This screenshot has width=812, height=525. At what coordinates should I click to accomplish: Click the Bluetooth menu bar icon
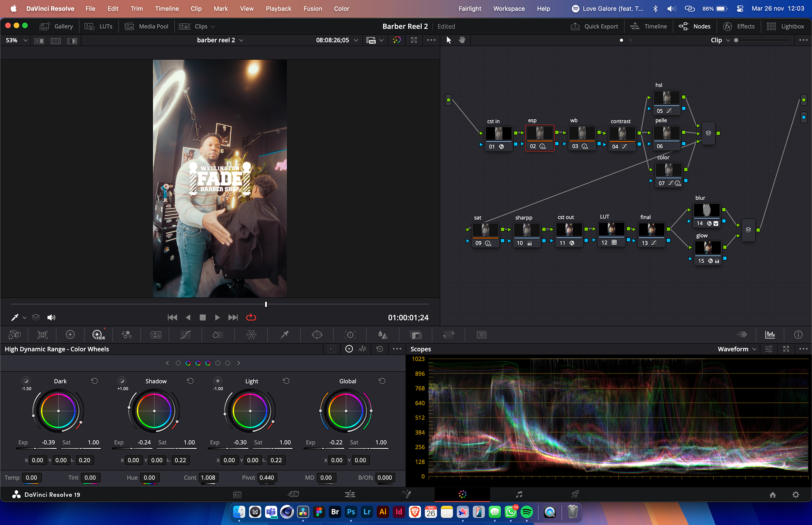(656, 8)
